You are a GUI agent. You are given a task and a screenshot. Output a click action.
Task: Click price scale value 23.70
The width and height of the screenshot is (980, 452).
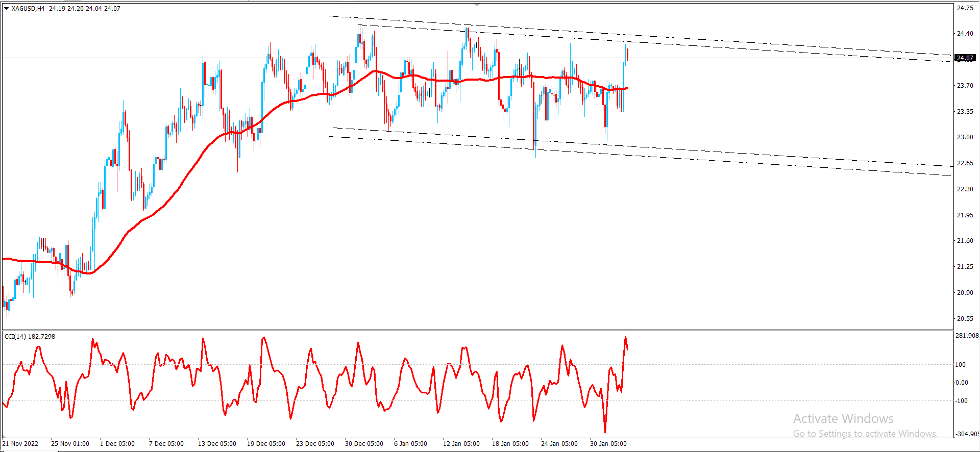point(965,86)
